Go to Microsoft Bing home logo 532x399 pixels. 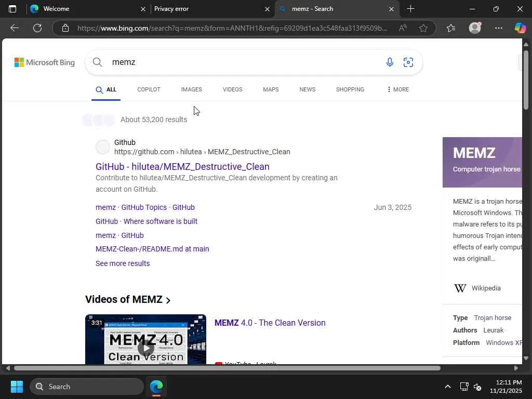point(45,62)
